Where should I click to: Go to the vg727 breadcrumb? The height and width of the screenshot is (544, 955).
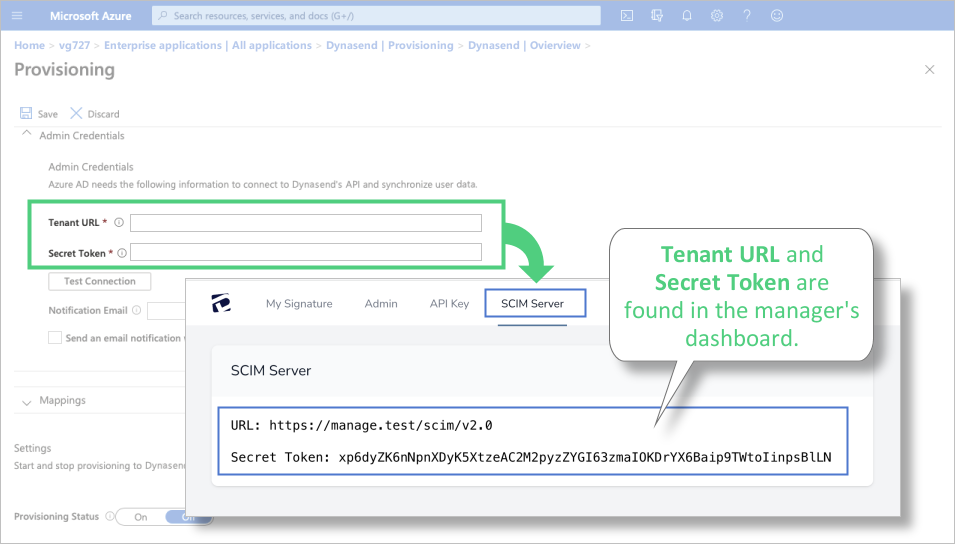pos(74,45)
